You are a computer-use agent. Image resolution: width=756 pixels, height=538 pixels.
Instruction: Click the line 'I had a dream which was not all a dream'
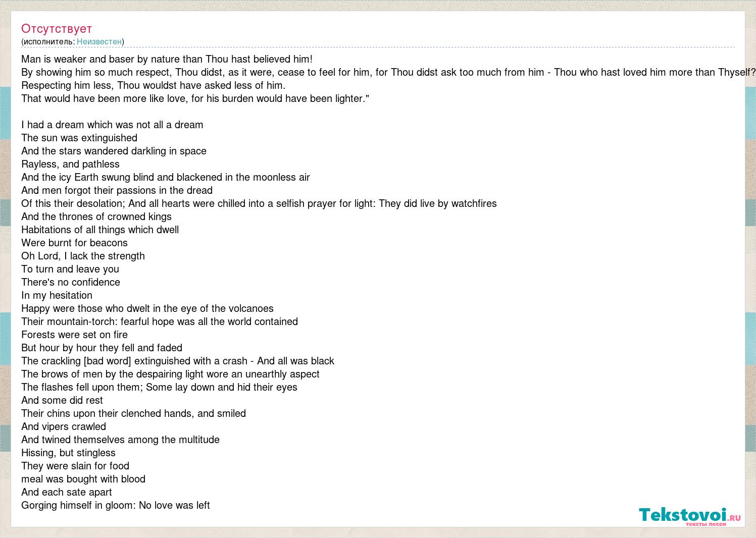coord(112,125)
